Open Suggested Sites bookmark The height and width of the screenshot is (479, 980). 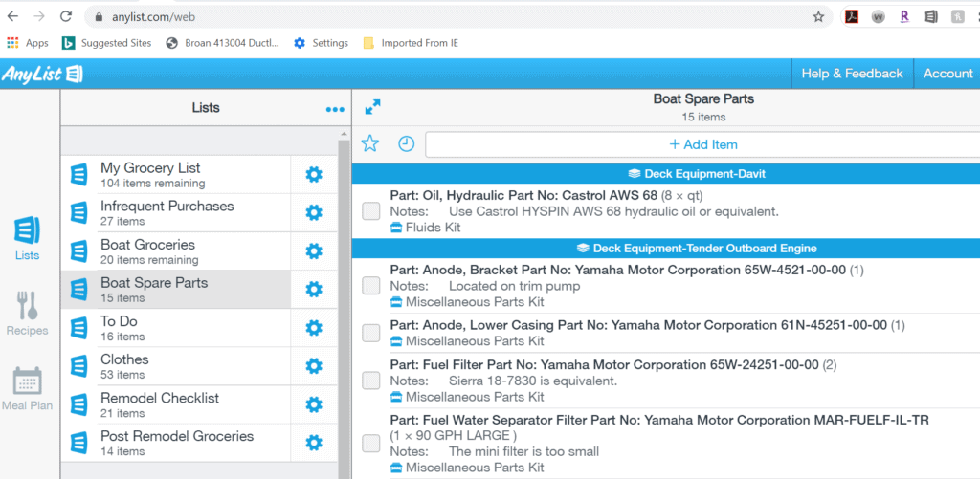(x=107, y=43)
